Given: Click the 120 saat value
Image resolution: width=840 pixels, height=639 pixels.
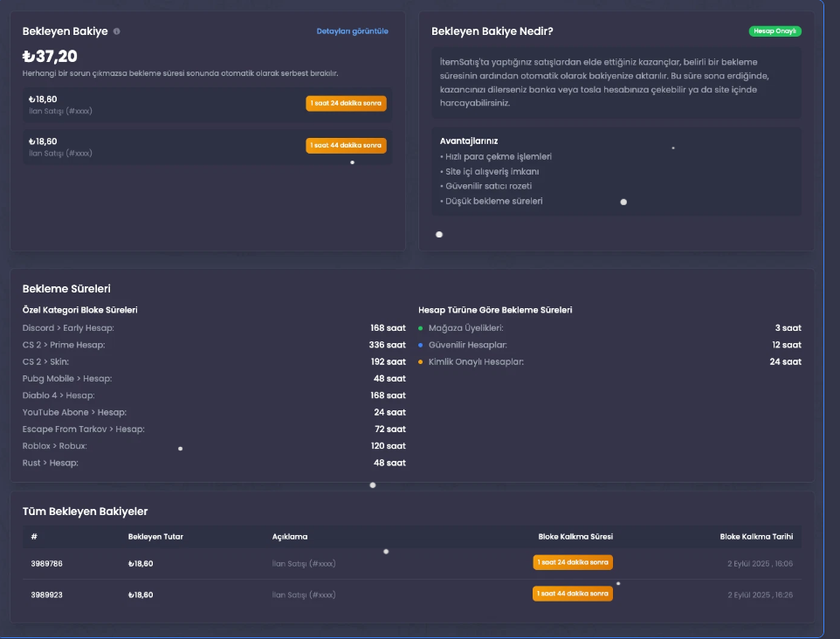Looking at the screenshot, I should click(x=389, y=446).
